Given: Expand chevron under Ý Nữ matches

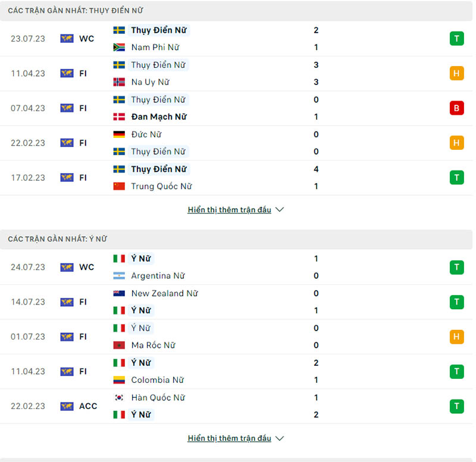Looking at the screenshot, I should tap(280, 438).
